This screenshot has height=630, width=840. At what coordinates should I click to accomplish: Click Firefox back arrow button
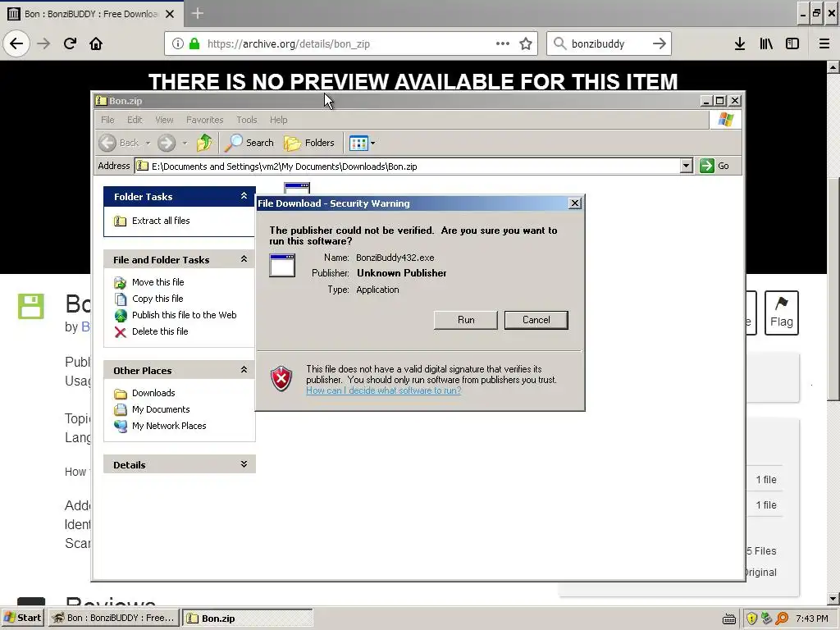pos(16,43)
